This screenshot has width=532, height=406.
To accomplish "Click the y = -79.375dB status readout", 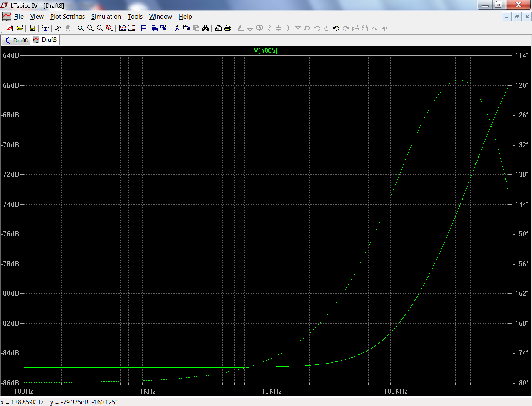I will [84, 402].
